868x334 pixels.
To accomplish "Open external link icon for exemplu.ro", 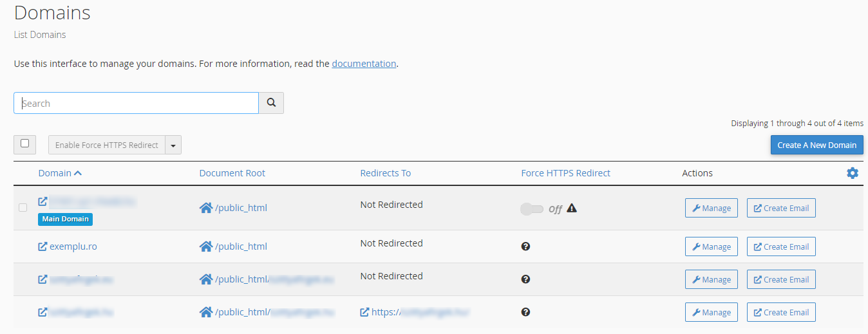I will 42,246.
